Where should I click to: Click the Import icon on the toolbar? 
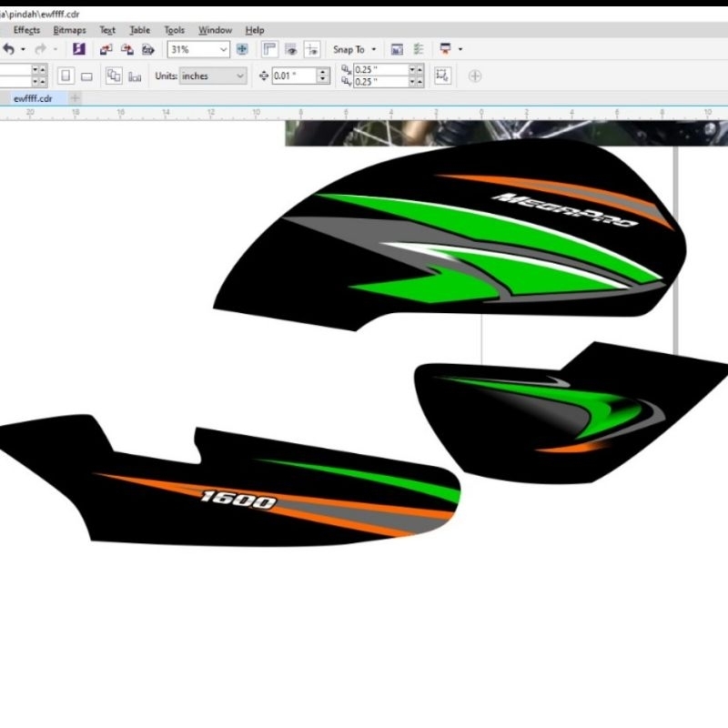(x=105, y=49)
